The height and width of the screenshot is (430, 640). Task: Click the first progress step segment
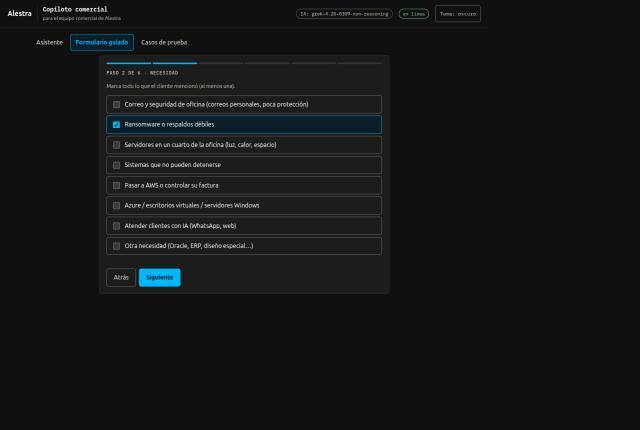click(129, 63)
